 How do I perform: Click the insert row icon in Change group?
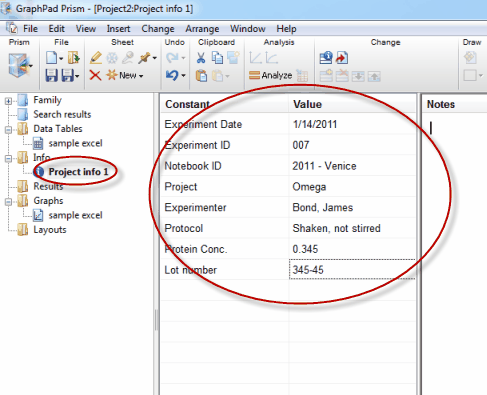326,76
